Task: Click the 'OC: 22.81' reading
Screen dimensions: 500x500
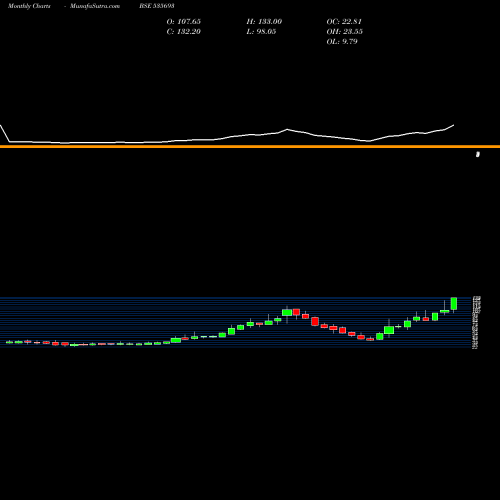Action: pos(344,22)
